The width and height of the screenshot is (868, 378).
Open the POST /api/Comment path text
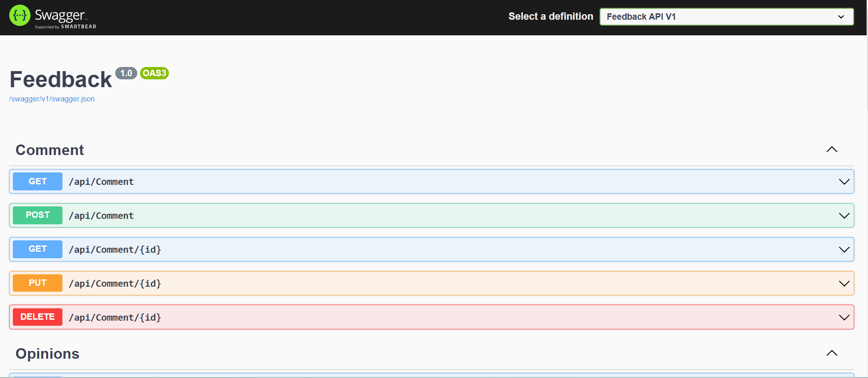coord(101,216)
